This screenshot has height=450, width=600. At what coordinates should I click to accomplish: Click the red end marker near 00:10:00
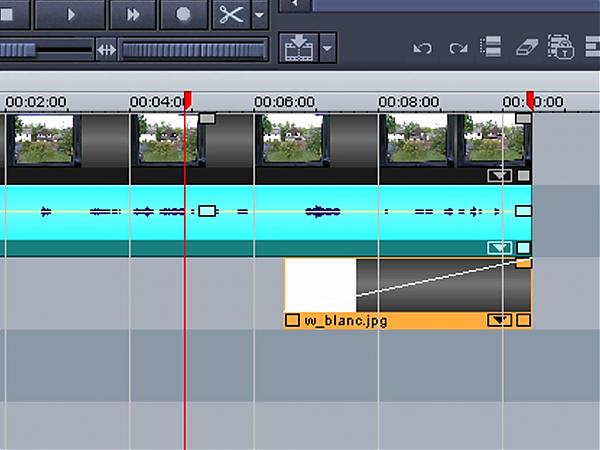(530, 100)
